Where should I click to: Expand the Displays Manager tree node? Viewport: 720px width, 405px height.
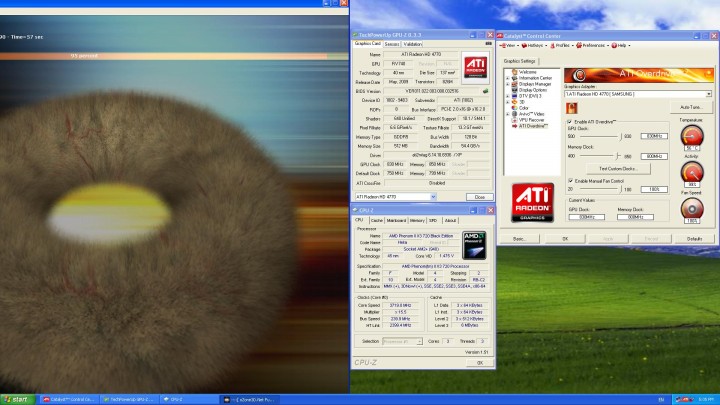tap(508, 84)
